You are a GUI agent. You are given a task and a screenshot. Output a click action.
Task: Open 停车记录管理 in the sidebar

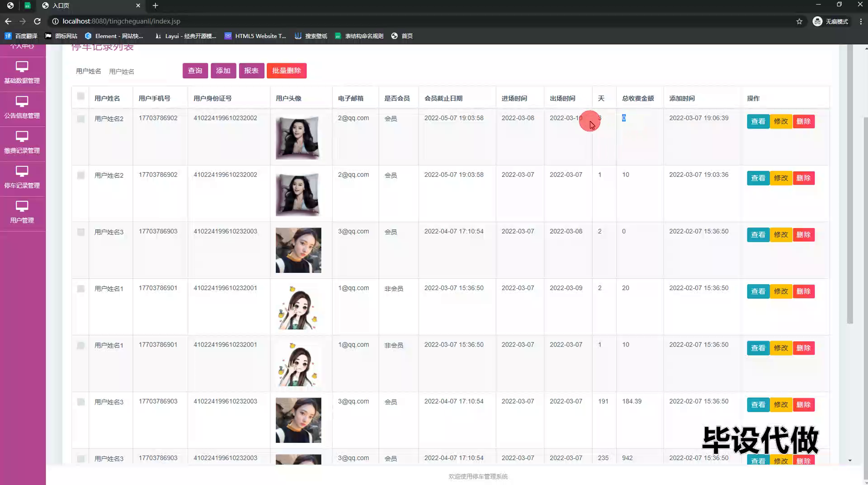tap(22, 178)
